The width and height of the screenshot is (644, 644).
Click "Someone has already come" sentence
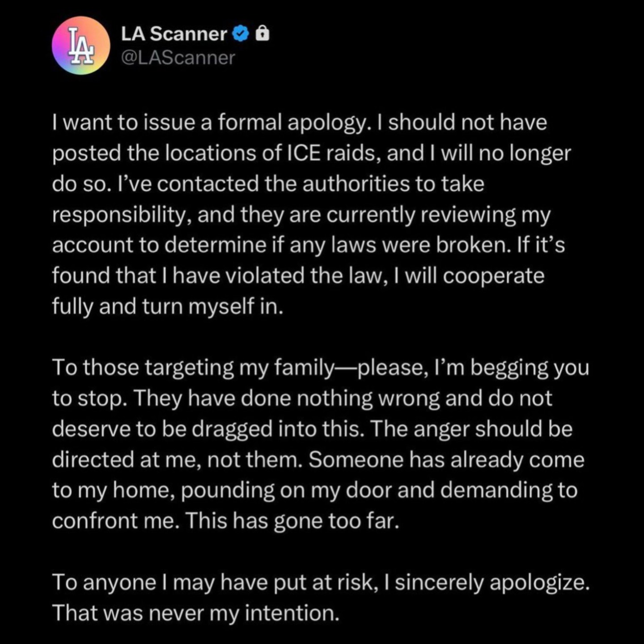(x=446, y=460)
